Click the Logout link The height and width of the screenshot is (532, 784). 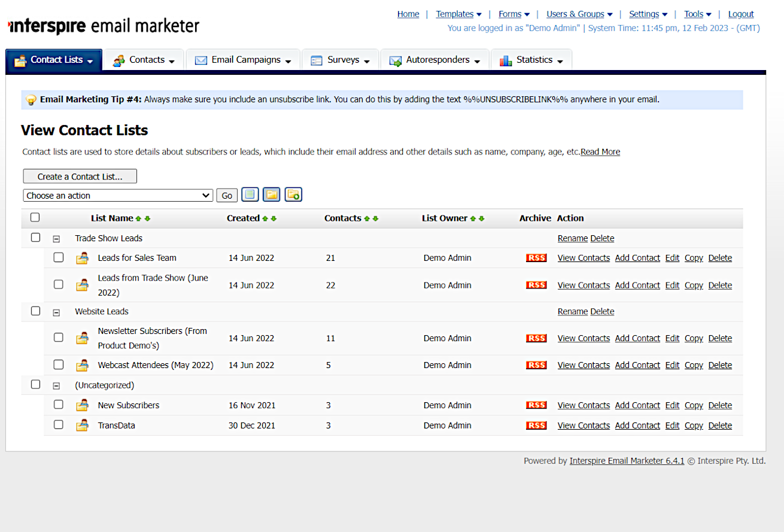point(741,14)
